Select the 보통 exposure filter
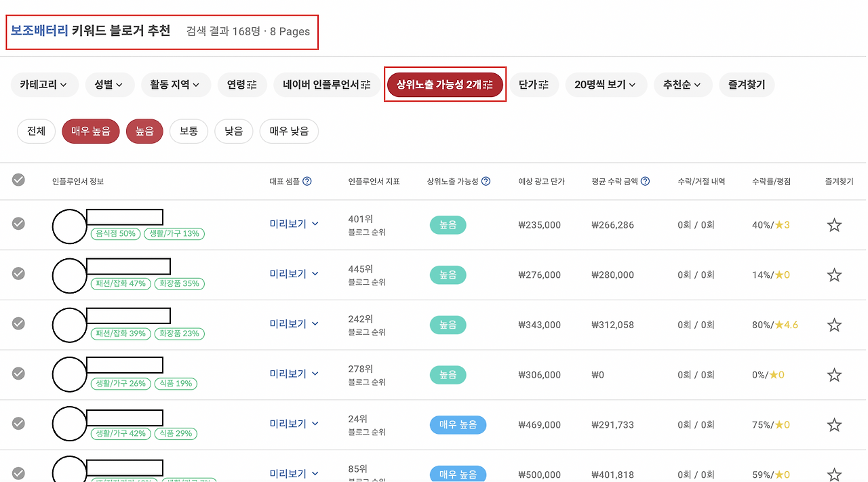The width and height of the screenshot is (868, 482). coord(189,131)
